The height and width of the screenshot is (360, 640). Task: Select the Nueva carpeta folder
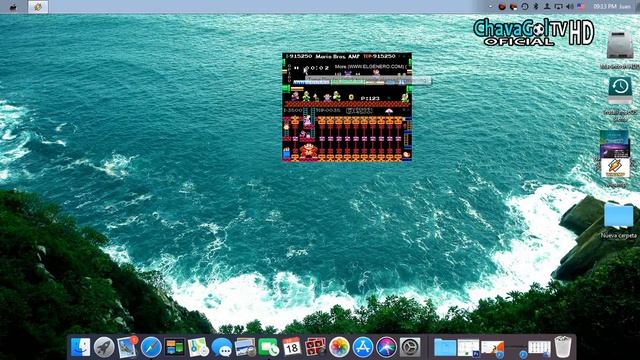click(x=618, y=215)
